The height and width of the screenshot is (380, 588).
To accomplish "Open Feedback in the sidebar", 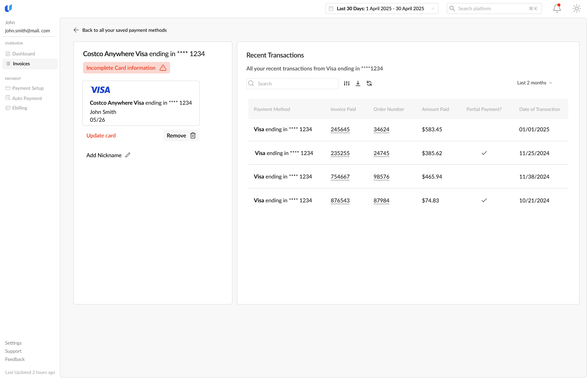I will (15, 359).
